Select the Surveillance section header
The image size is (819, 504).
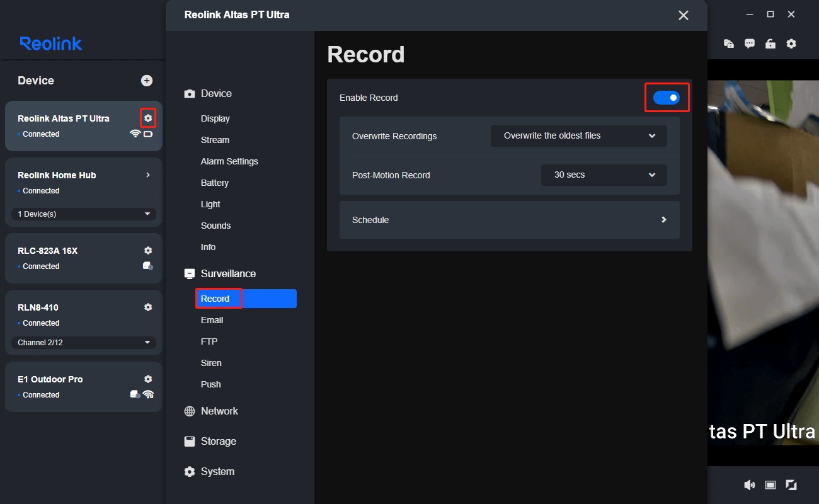pyautogui.click(x=228, y=273)
